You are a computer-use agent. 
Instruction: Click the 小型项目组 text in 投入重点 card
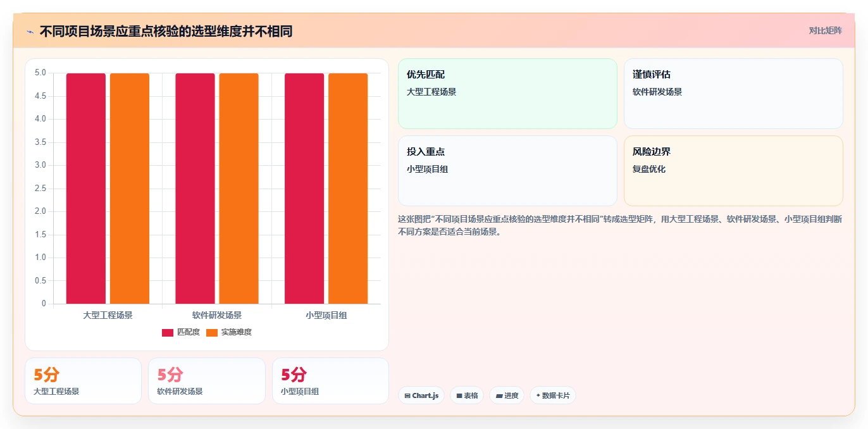[x=428, y=169]
